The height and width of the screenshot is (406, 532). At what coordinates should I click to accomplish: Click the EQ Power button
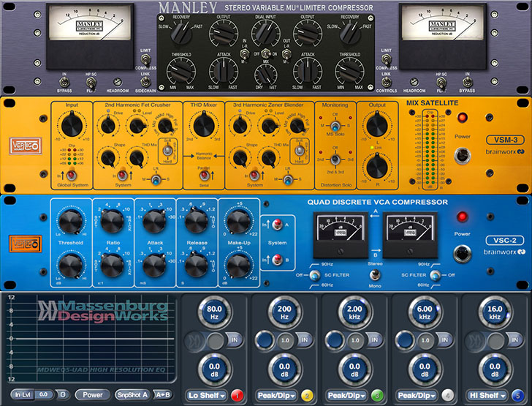click(x=93, y=395)
